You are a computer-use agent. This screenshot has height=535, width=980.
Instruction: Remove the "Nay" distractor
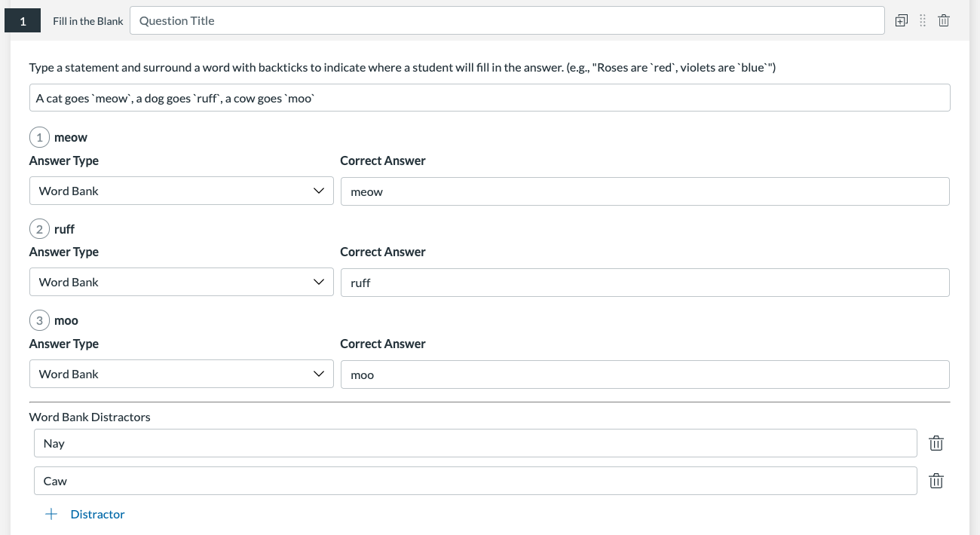(936, 443)
